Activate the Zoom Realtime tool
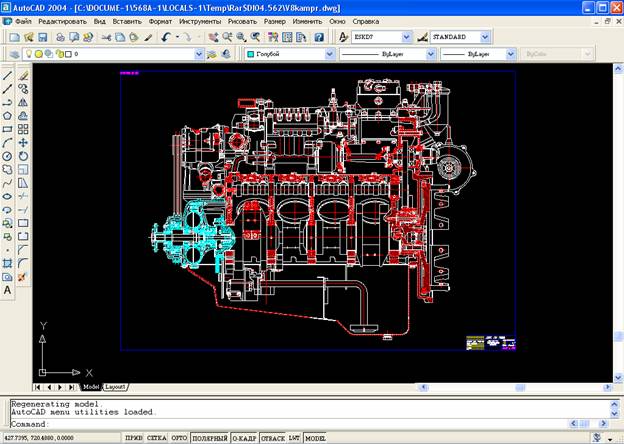Screen dimensions: 624x444 tap(227, 37)
